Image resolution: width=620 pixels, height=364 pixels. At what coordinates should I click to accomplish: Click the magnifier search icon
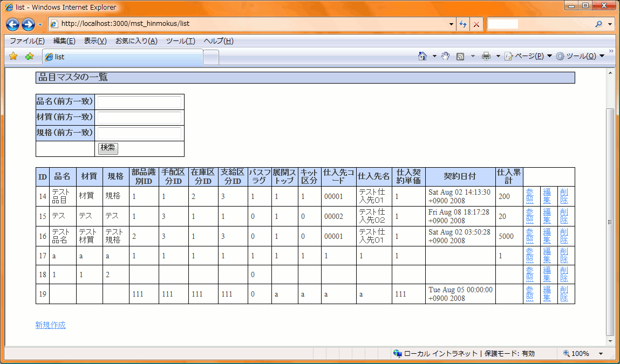point(598,24)
